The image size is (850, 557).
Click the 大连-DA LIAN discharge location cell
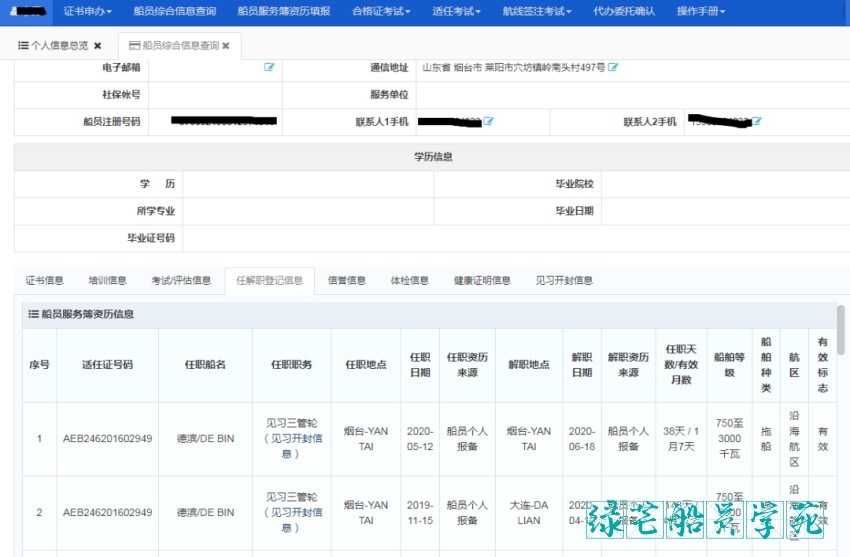[x=529, y=513]
